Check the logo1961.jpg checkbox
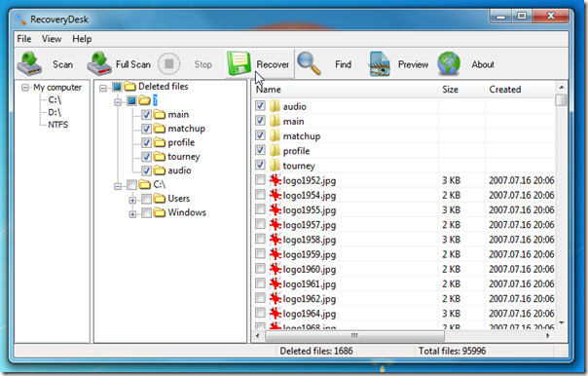The height and width of the screenshot is (376, 588). tap(260, 282)
